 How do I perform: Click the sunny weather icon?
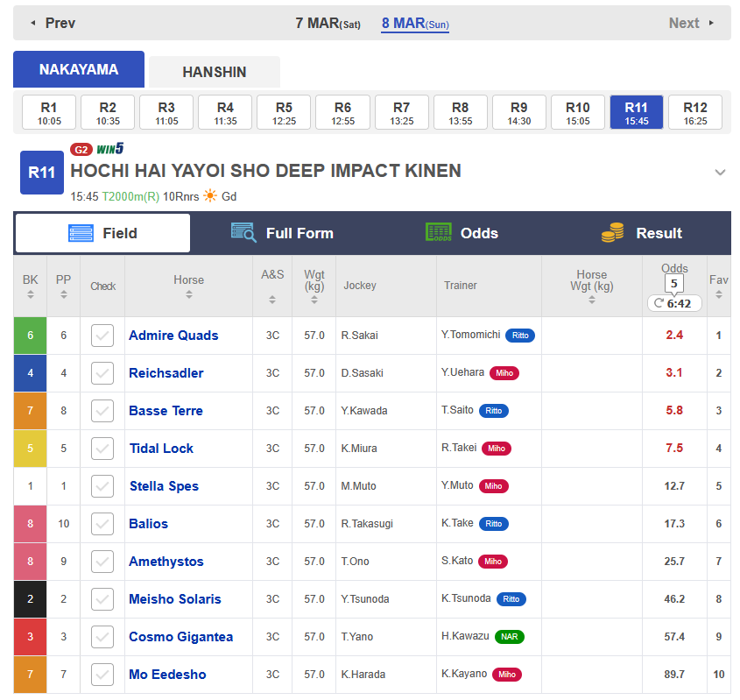210,196
